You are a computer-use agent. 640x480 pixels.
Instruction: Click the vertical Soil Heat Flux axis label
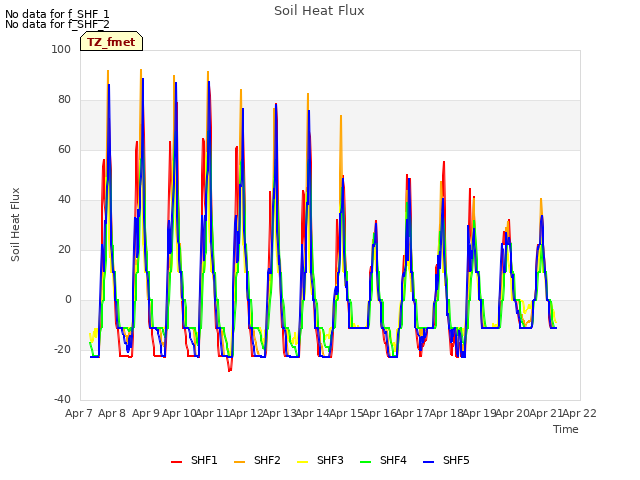tap(15, 224)
